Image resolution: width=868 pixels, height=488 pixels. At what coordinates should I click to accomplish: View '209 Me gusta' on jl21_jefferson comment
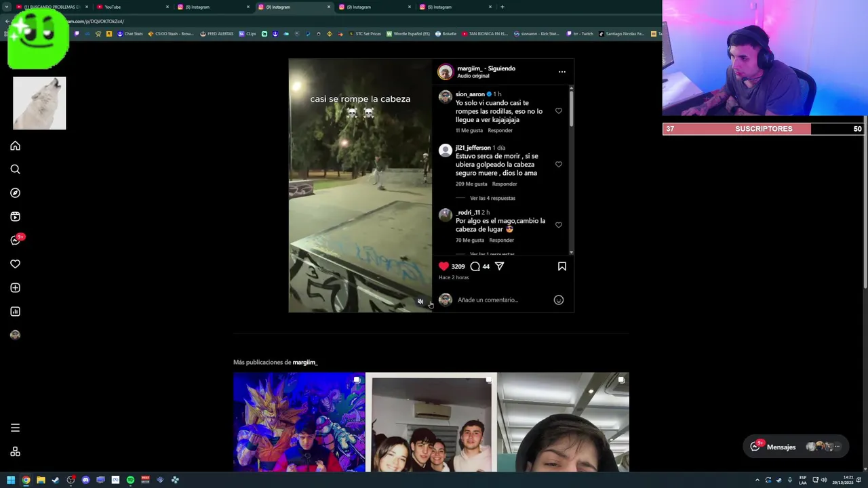pos(471,184)
